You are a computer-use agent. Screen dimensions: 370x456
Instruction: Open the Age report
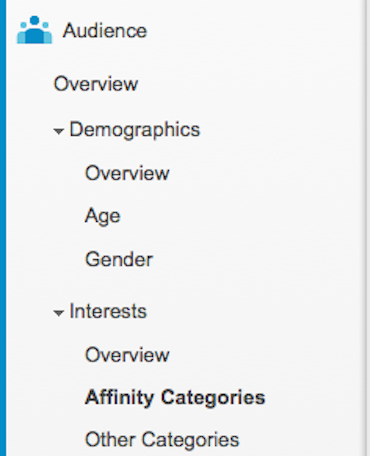[103, 216]
